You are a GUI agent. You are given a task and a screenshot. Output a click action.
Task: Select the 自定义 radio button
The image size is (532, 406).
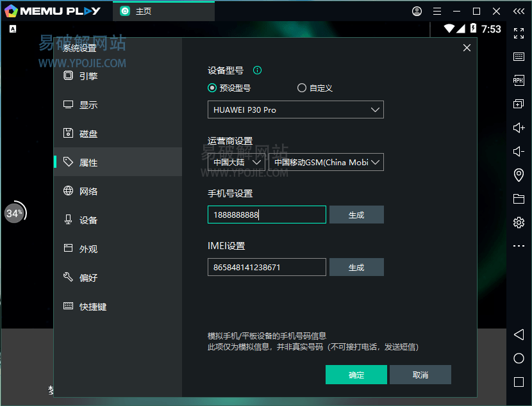pos(302,88)
